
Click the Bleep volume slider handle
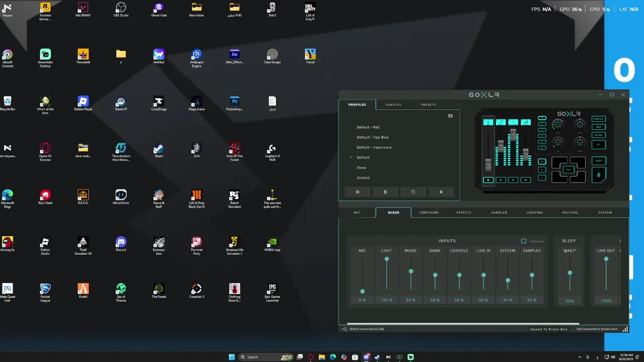[x=570, y=273]
